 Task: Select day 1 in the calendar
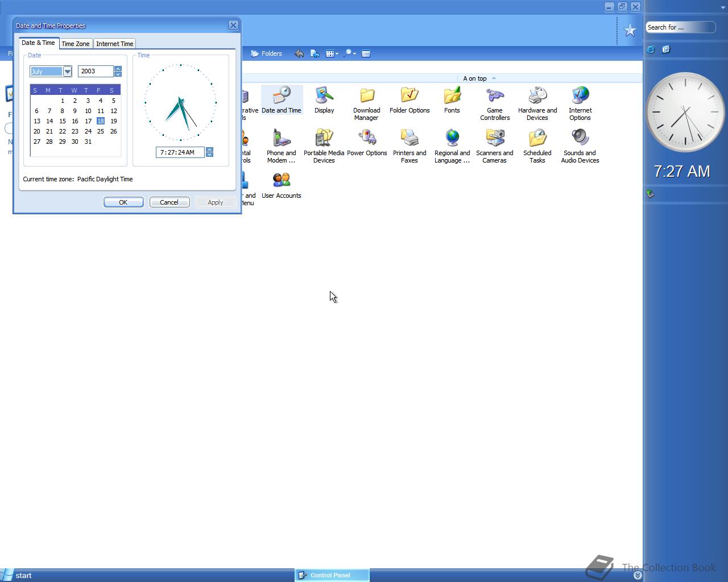click(x=62, y=101)
